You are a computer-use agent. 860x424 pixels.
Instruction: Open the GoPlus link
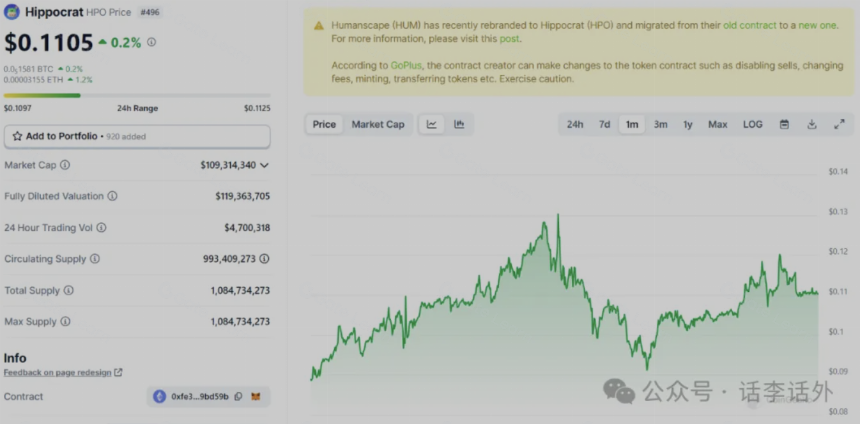[406, 65]
